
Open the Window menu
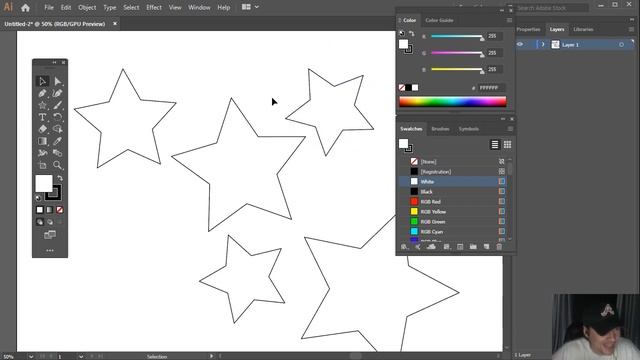[x=199, y=7]
